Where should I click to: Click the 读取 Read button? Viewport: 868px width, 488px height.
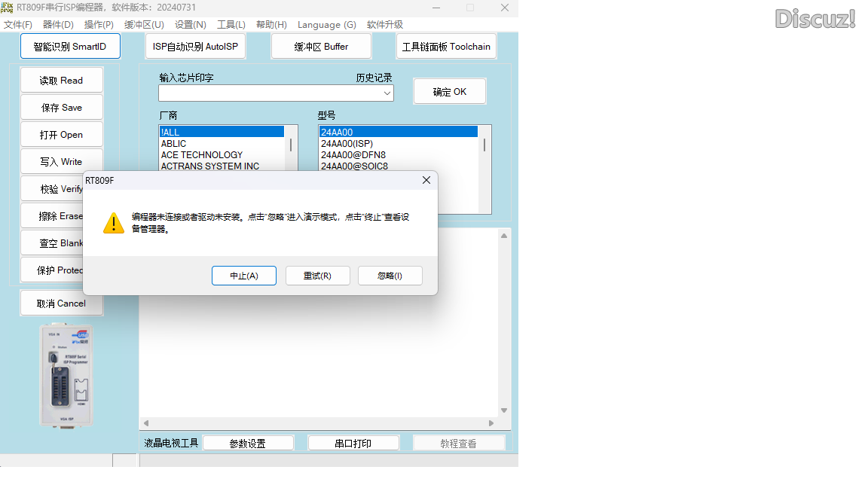[61, 81]
